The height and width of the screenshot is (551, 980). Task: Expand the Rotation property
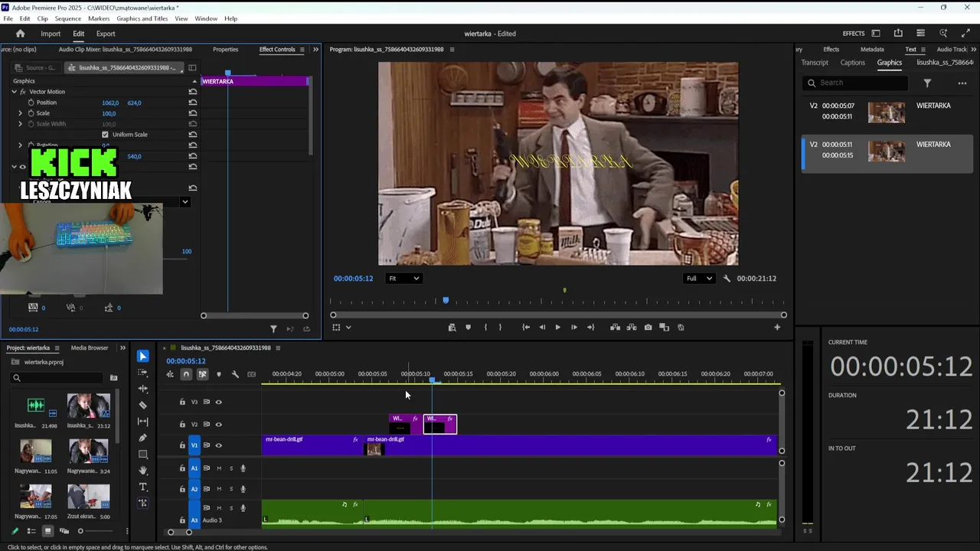[x=21, y=145]
